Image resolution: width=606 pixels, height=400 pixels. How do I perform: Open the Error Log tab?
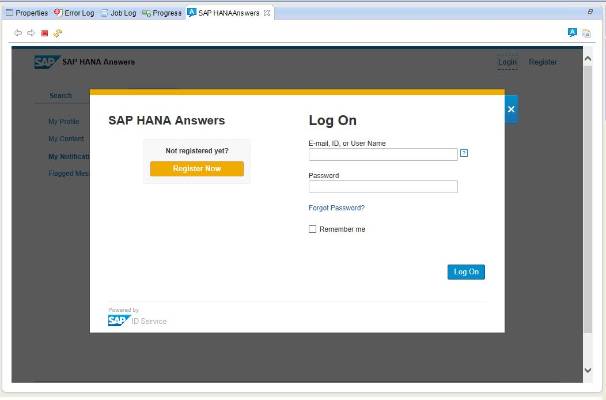pyautogui.click(x=74, y=13)
